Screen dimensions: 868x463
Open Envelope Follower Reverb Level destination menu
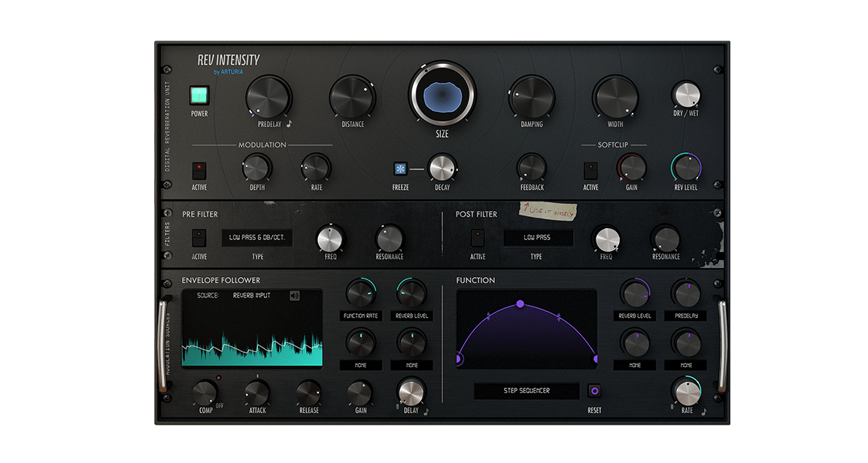[412, 315]
